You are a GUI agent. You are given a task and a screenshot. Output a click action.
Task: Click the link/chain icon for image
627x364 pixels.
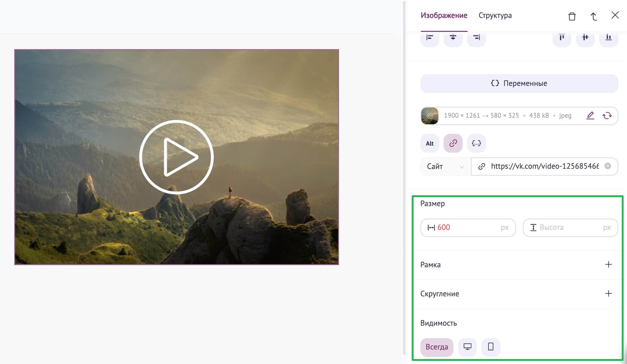[453, 143]
